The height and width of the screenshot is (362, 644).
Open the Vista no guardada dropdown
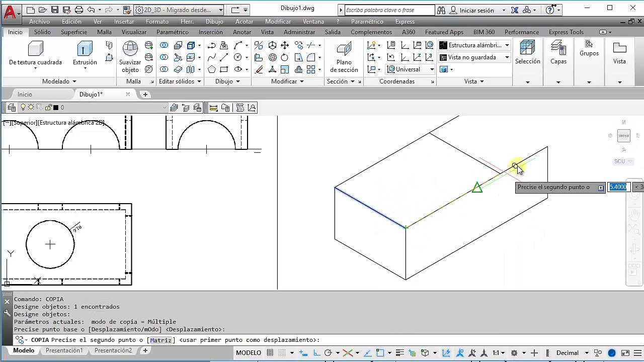coord(474,57)
